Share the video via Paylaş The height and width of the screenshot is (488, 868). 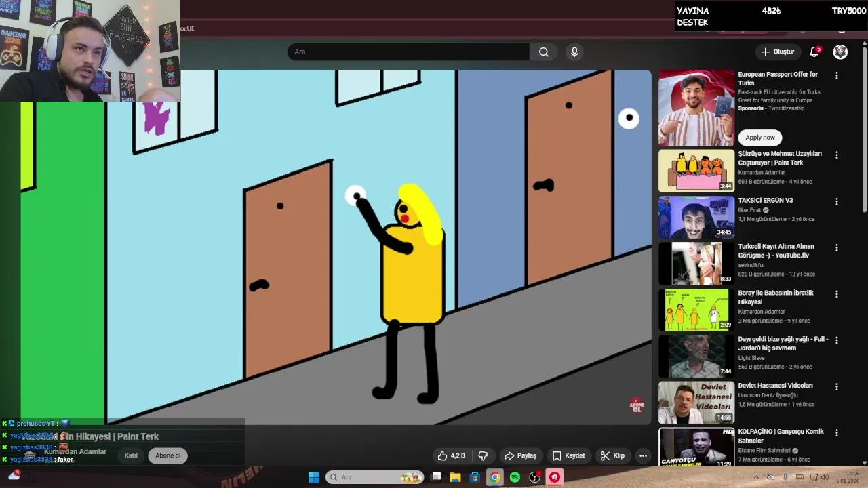520,455
